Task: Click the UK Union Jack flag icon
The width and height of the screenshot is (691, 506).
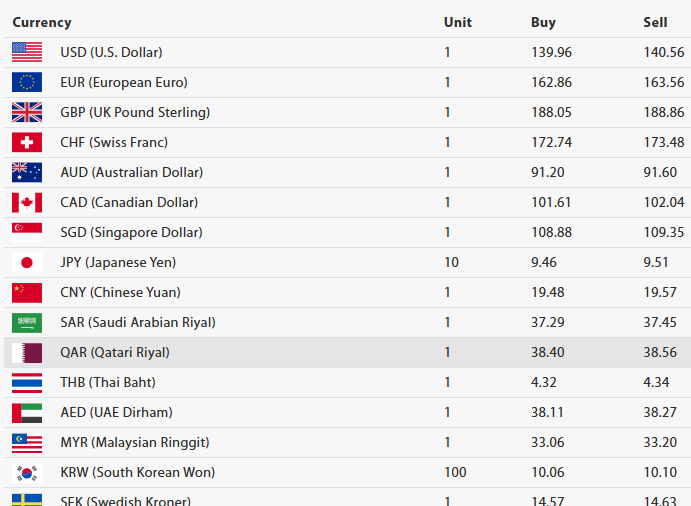Action: [27, 112]
